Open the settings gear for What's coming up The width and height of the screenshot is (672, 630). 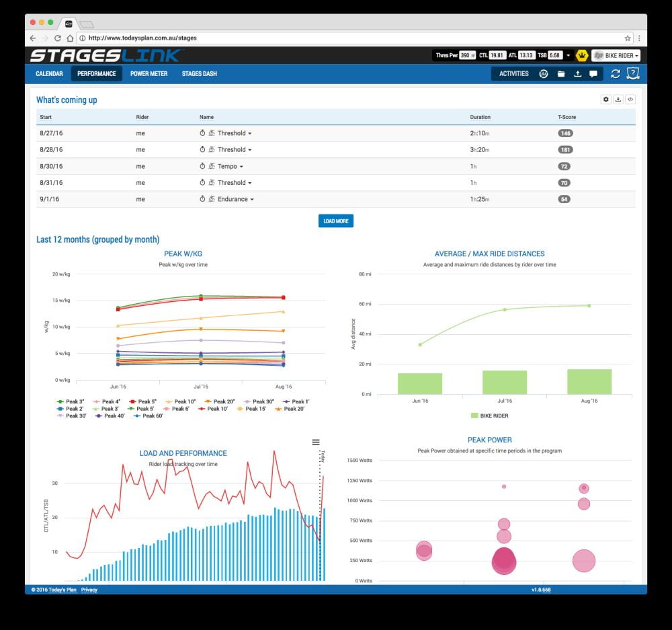click(605, 100)
